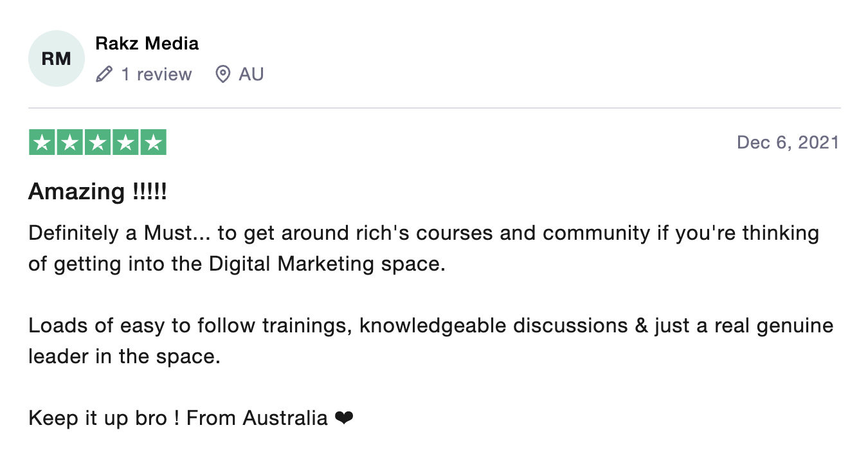Click the second green rating star
This screenshot has height=450, width=868.
(69, 143)
